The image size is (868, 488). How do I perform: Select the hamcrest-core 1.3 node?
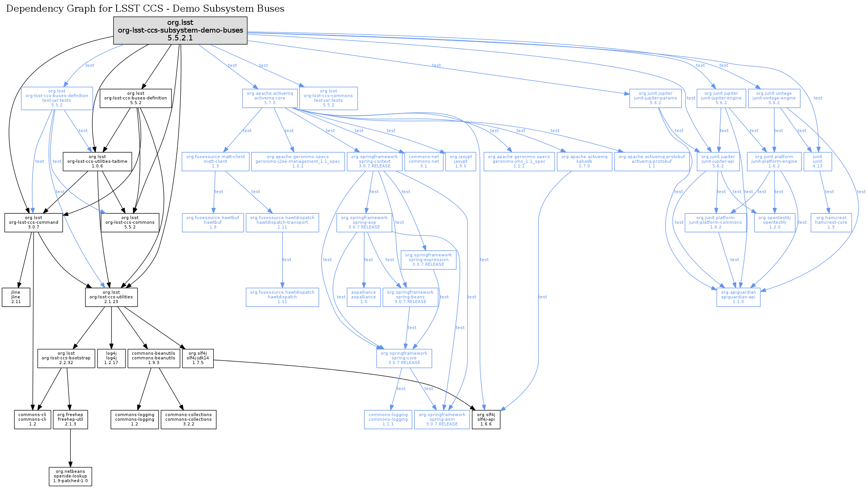pos(831,223)
